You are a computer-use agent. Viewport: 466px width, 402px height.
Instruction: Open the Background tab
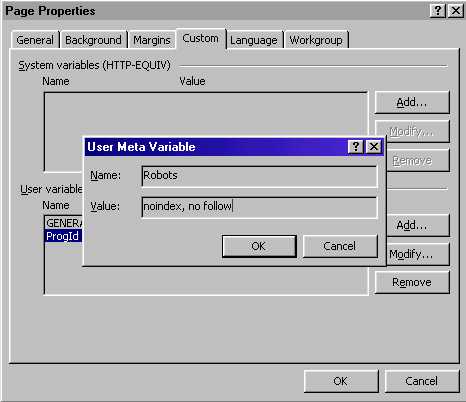[x=93, y=40]
